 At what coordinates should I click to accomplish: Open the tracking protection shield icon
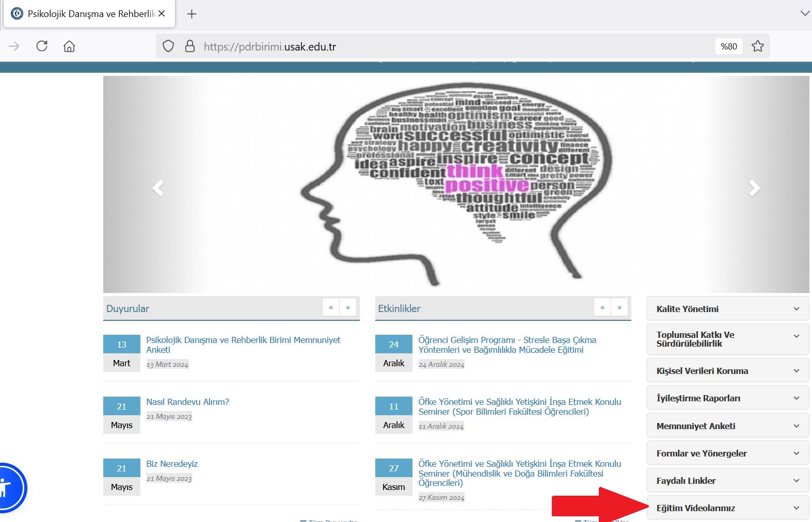(168, 46)
